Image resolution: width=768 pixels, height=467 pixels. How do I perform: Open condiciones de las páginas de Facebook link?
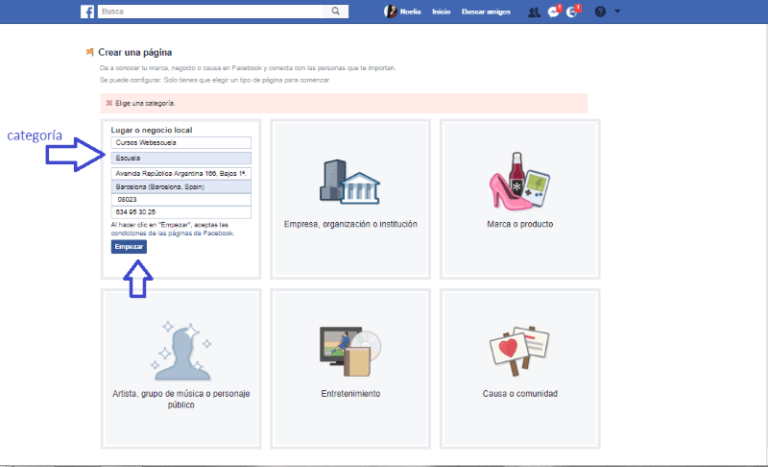pyautogui.click(x=172, y=233)
